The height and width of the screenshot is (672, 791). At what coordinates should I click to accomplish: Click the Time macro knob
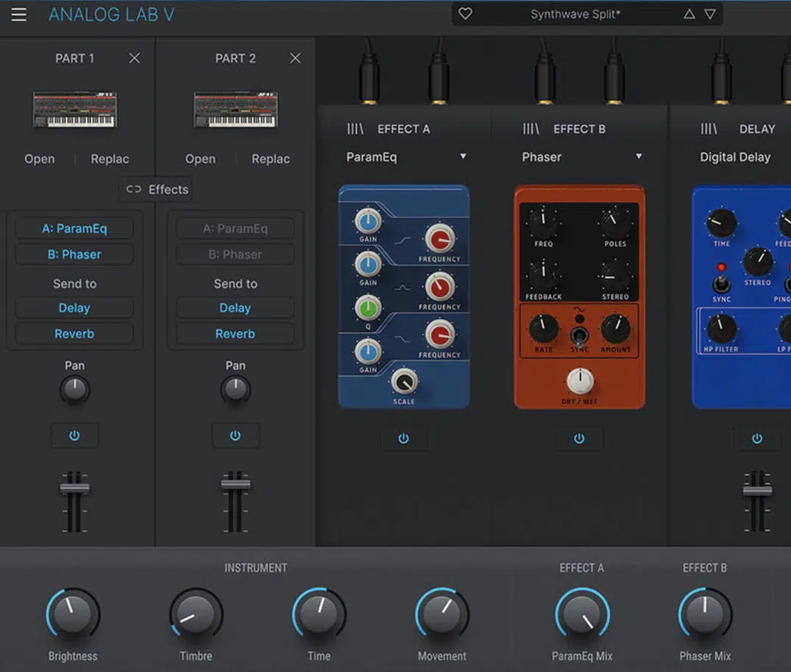(x=319, y=615)
